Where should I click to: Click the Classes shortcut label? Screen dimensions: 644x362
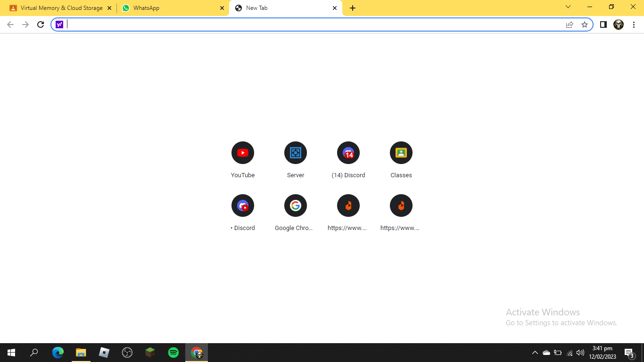(x=401, y=175)
